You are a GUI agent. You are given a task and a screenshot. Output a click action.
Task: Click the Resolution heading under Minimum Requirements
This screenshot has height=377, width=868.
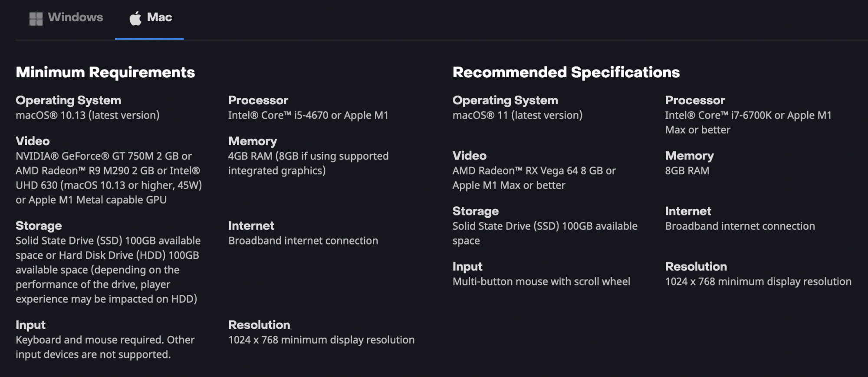(259, 325)
